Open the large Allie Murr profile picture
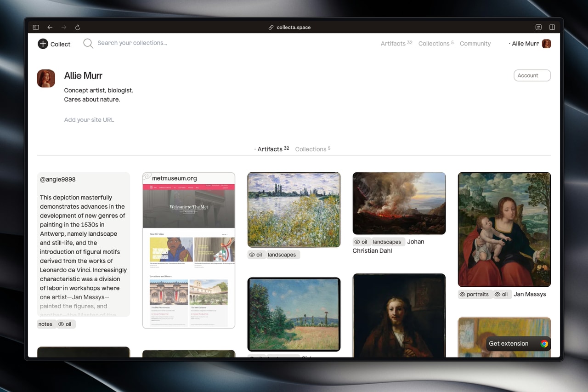588x392 pixels. [46, 79]
